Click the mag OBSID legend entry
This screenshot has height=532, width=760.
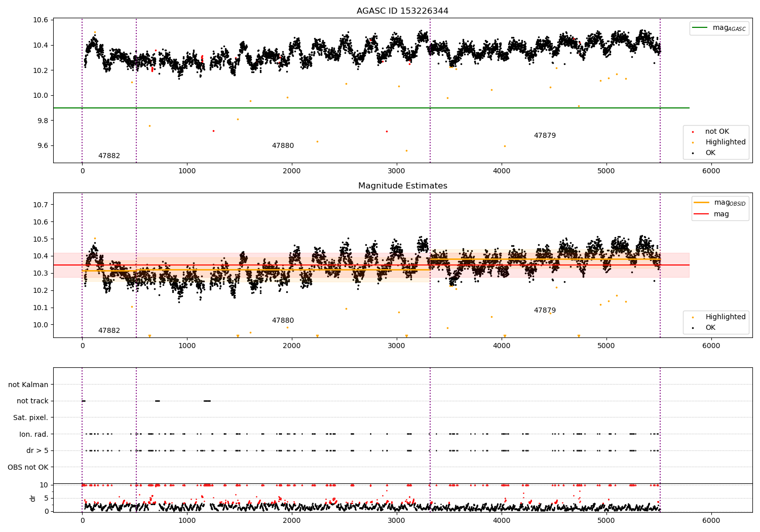click(720, 203)
